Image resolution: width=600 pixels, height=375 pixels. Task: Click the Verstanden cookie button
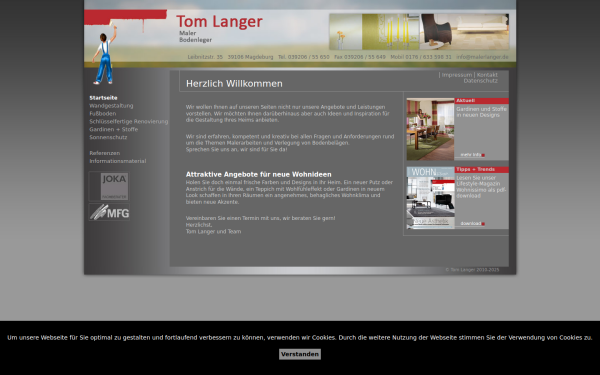[x=300, y=354]
